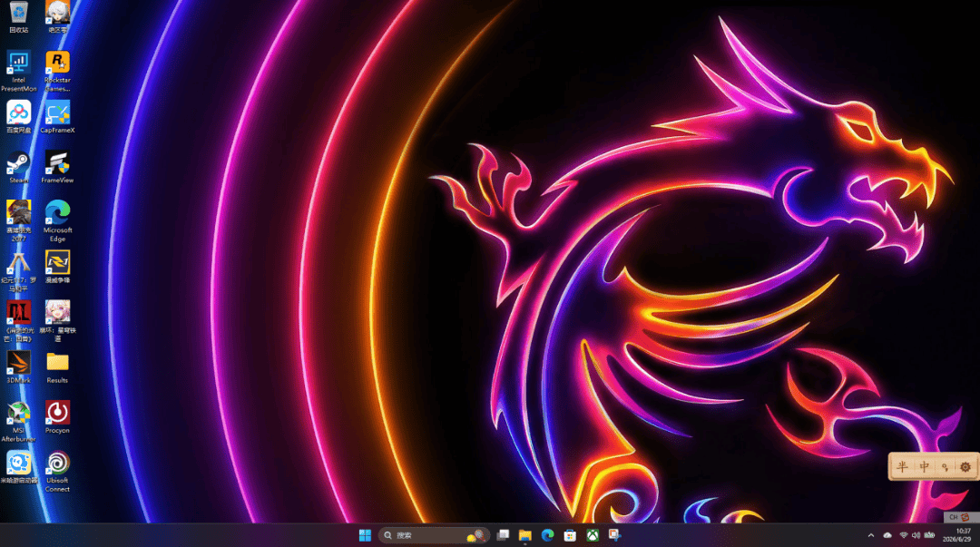980x547 pixels.
Task: Open Xbox app from taskbar
Action: pos(592,535)
